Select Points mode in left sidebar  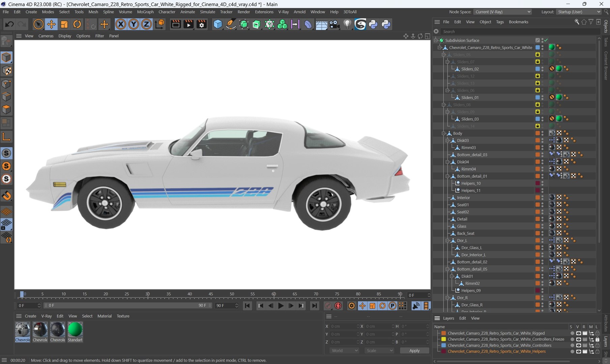(x=6, y=84)
